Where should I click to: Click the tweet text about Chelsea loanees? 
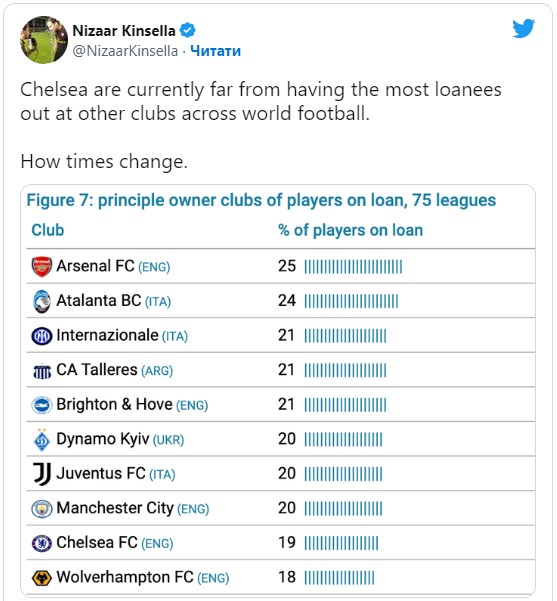(261, 102)
